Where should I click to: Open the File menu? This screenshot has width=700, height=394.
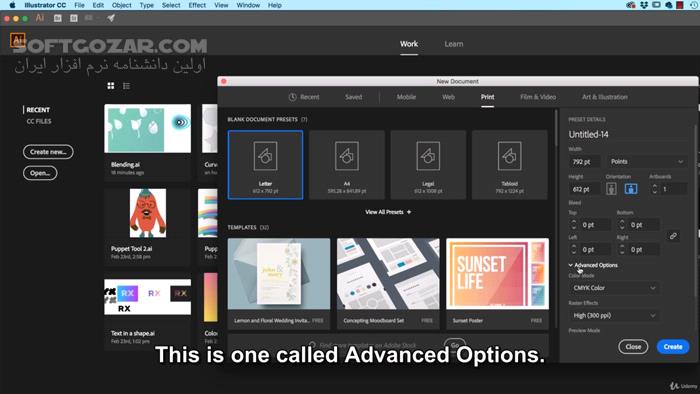[x=79, y=5]
